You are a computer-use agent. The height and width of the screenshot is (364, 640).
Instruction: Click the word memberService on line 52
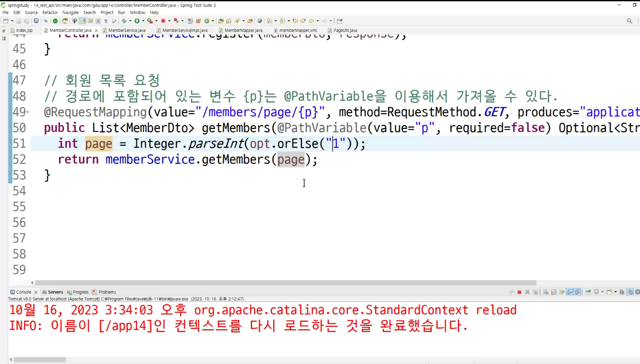[150, 159]
